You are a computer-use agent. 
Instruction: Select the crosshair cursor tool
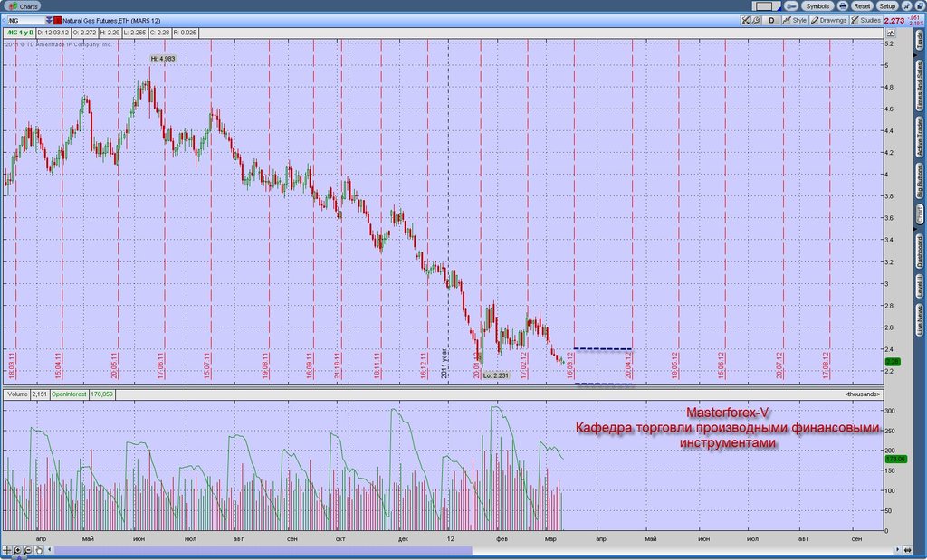[x=7, y=551]
